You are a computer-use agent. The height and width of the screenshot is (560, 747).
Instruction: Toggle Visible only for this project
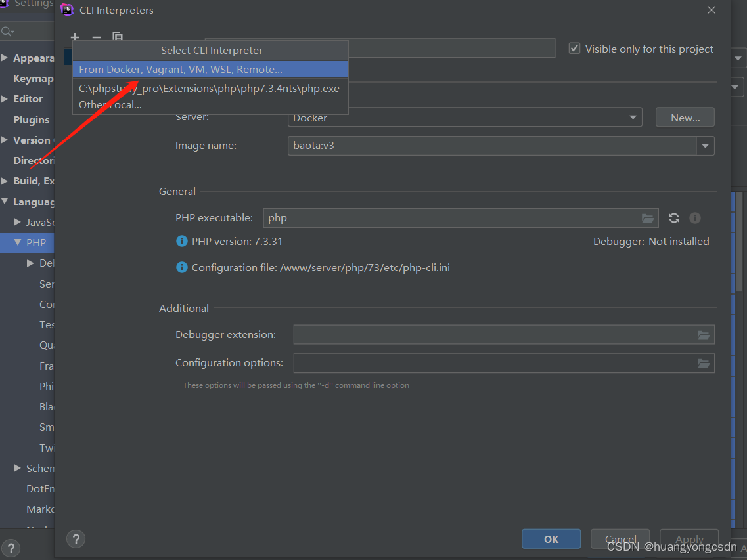pos(575,49)
